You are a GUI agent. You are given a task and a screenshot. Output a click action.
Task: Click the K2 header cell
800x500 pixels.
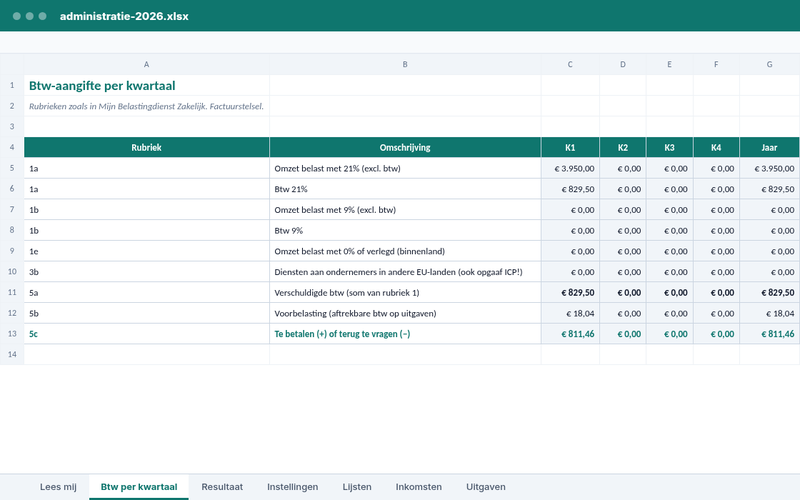click(x=622, y=147)
